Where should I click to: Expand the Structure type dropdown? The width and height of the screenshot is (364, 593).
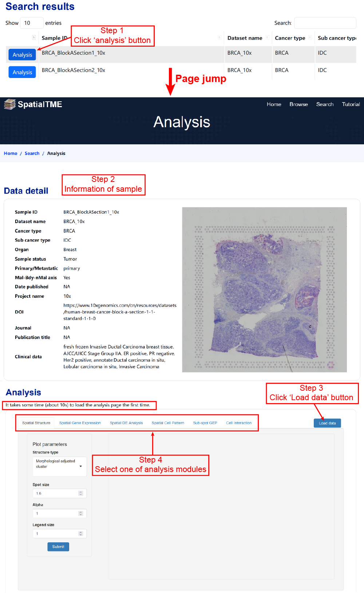(60, 466)
